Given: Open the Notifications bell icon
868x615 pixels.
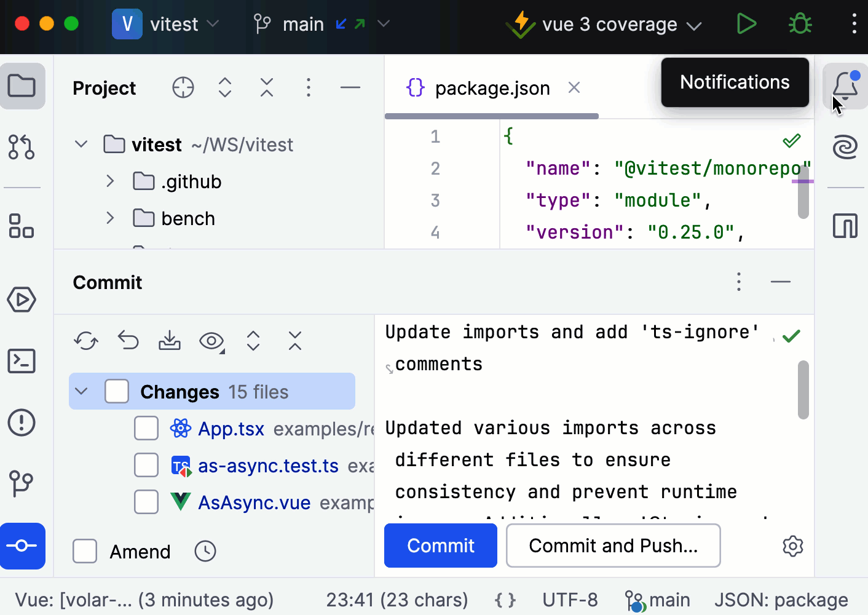Looking at the screenshot, I should click(845, 85).
